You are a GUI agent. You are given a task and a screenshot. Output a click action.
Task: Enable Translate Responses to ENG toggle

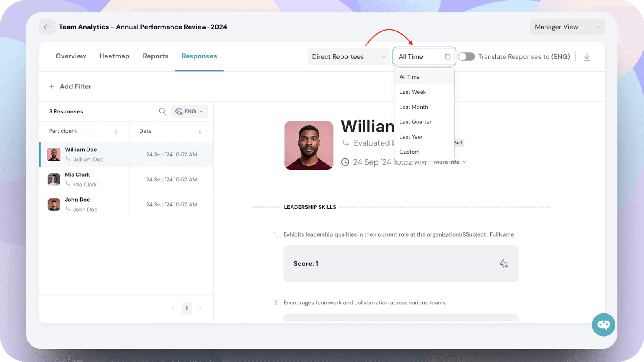point(466,57)
